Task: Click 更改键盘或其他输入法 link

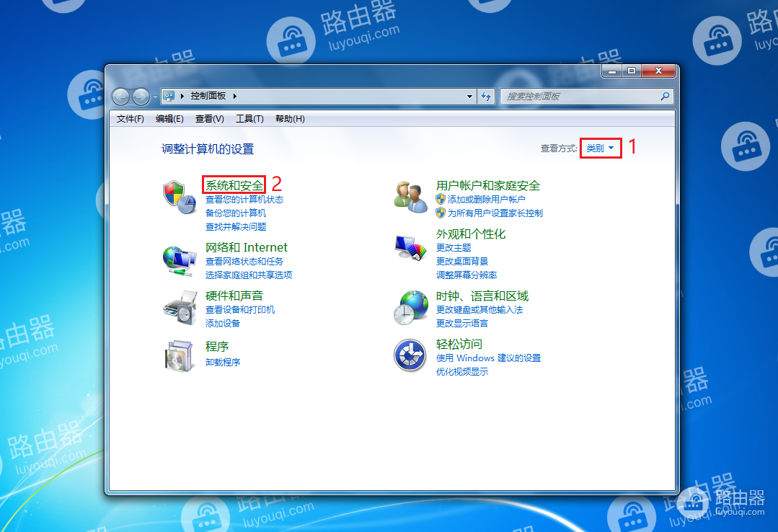Action: click(x=479, y=310)
